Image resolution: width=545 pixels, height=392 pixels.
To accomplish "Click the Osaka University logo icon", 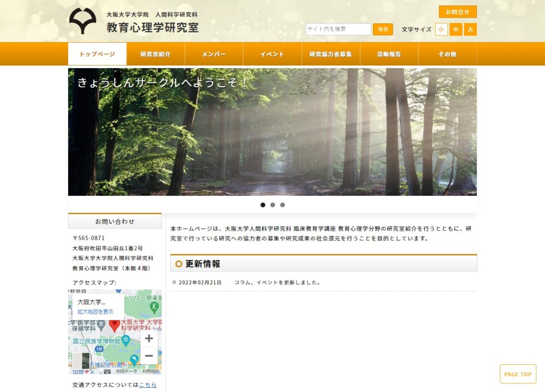I will (x=82, y=21).
